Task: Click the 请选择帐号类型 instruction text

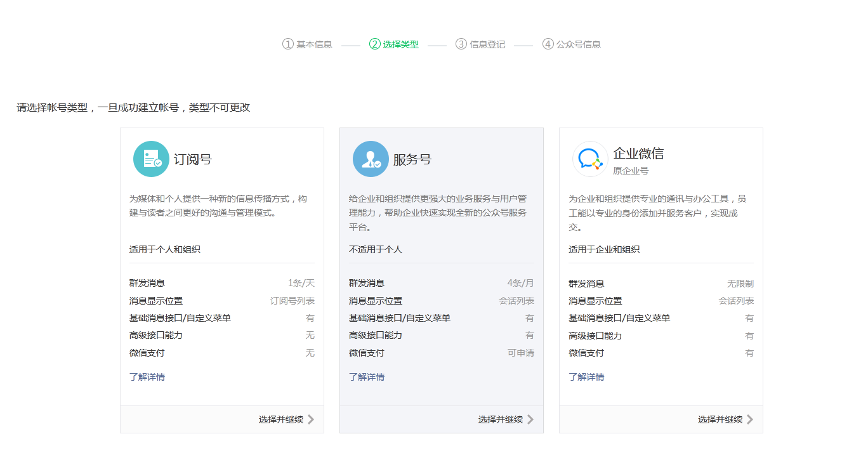Action: click(x=133, y=108)
